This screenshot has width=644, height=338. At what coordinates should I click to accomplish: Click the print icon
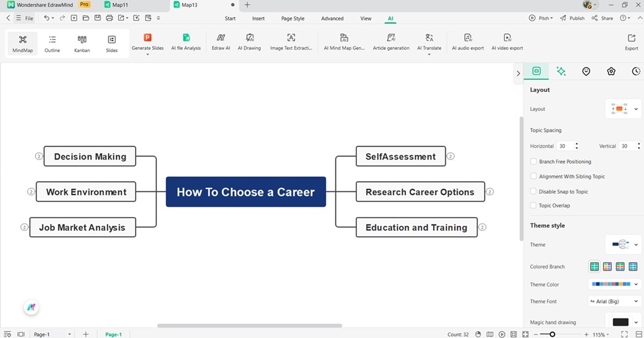[x=109, y=18]
